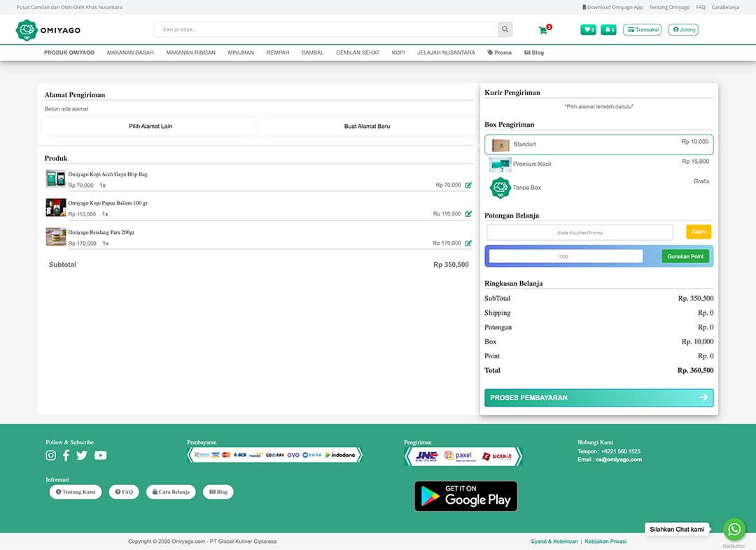This screenshot has width=756, height=550.
Task: Click the Proses Pembayaran button
Action: [598, 397]
